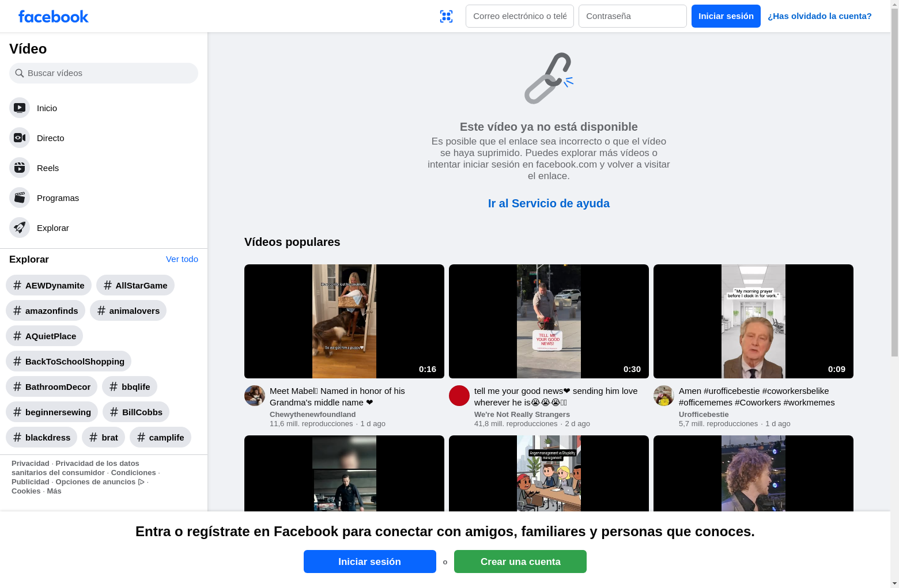The width and height of the screenshot is (899, 588).
Task: Open the beginnersewing hashtag chip
Action: [x=52, y=412]
